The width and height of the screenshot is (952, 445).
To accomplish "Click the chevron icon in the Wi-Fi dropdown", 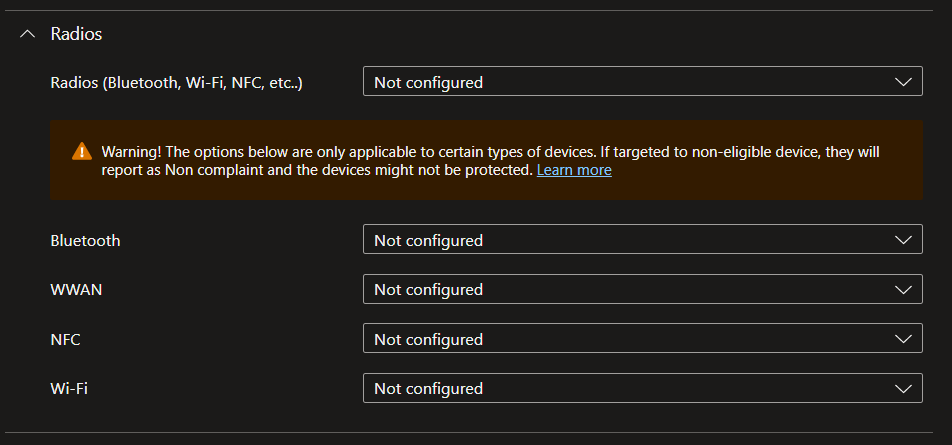I will [x=903, y=388].
